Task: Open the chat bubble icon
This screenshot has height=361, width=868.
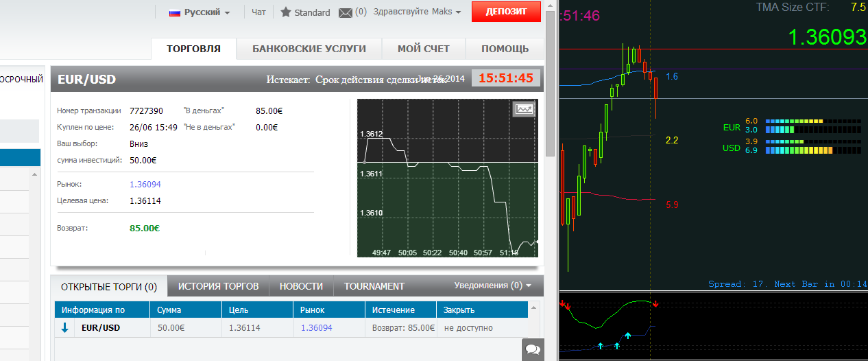Action: [533, 349]
